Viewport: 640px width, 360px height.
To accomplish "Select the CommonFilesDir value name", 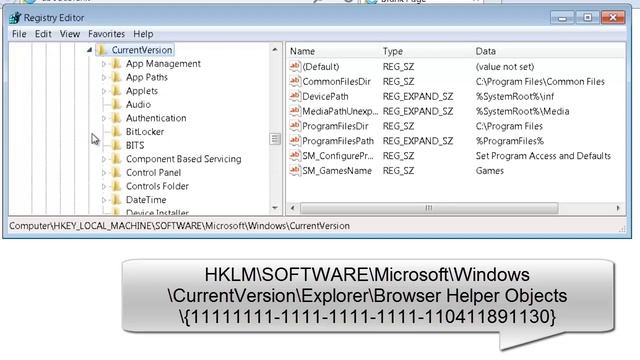I will click(x=336, y=82).
